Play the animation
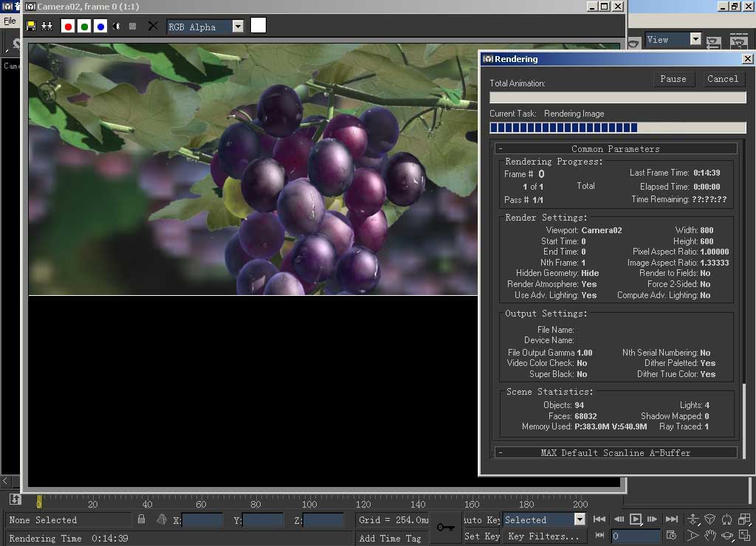This screenshot has height=546, width=756. click(636, 519)
